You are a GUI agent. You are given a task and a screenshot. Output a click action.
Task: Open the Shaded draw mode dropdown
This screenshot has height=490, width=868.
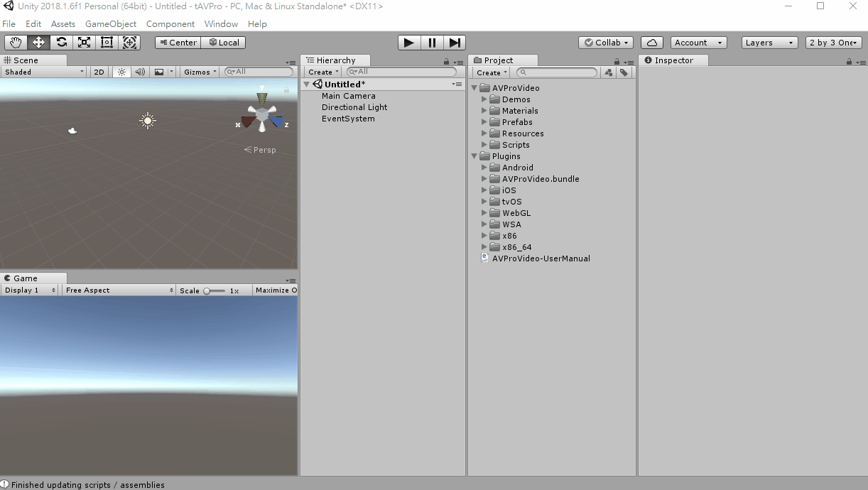[44, 72]
